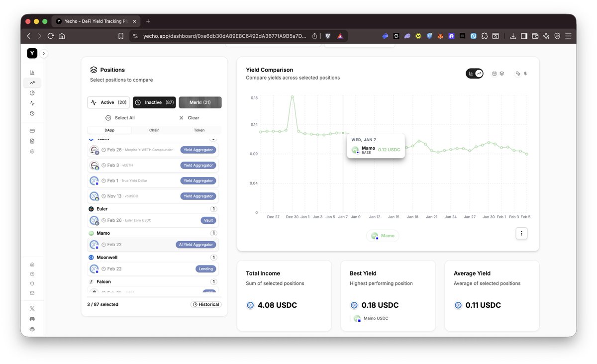Select the Euler Earn USDC position

click(x=153, y=220)
